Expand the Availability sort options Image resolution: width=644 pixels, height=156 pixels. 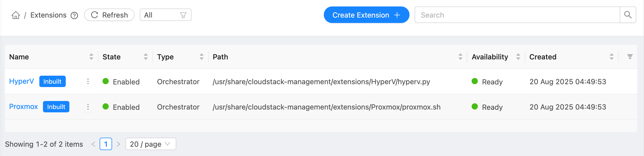[518, 57]
